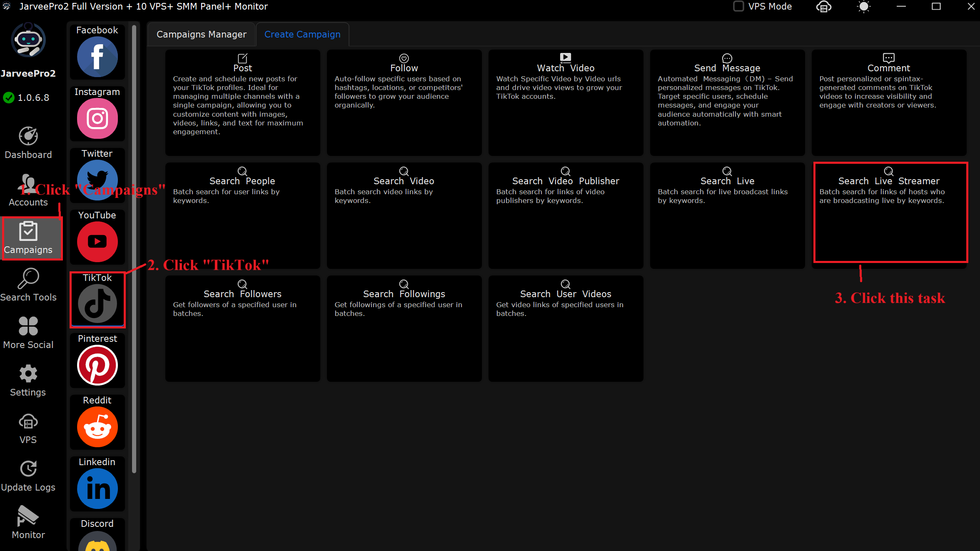Open the Discord platform icon
Viewport: 980px width, 551px height.
point(97,540)
